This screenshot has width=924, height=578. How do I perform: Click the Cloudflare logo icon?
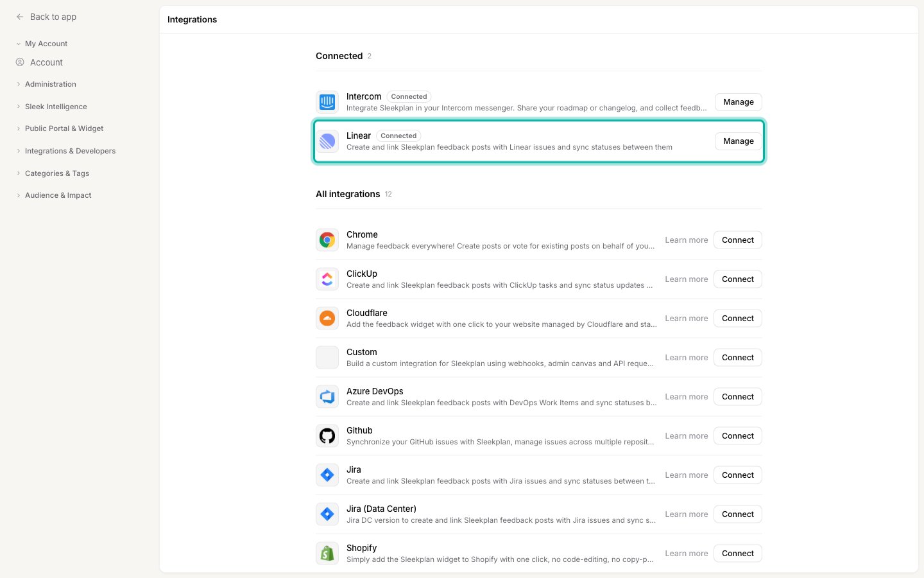tap(327, 319)
